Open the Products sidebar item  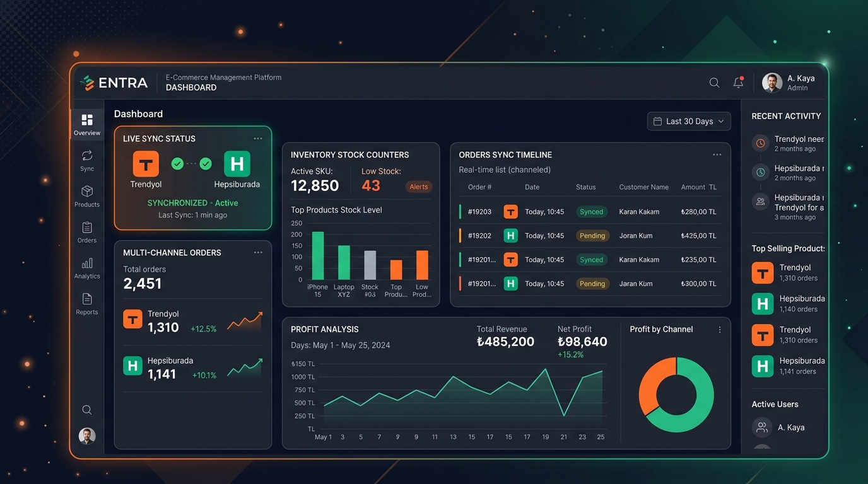(87, 196)
